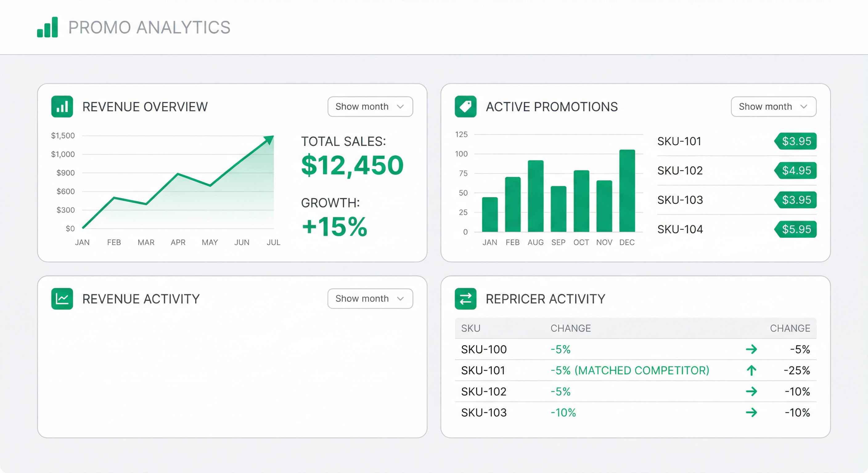The width and height of the screenshot is (868, 473).
Task: Open Show month dropdown in Revenue Overview
Action: click(x=370, y=107)
